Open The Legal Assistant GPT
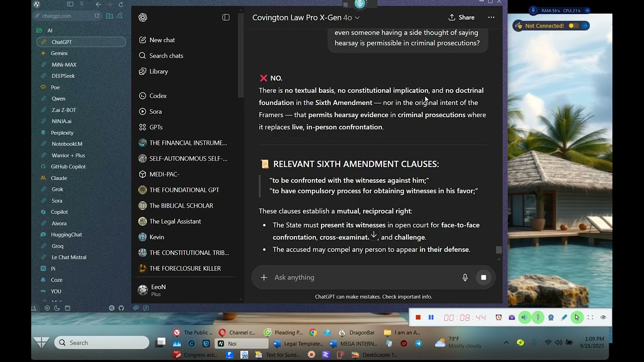644x362 pixels. click(x=175, y=221)
